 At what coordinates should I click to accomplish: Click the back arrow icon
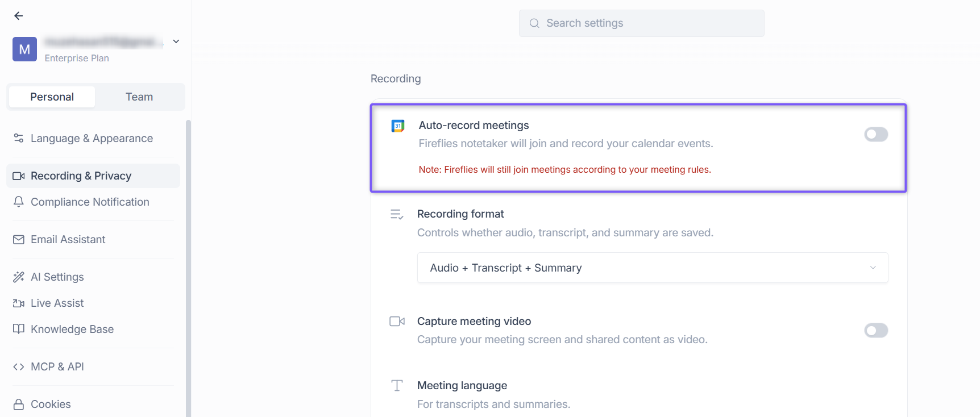click(19, 16)
